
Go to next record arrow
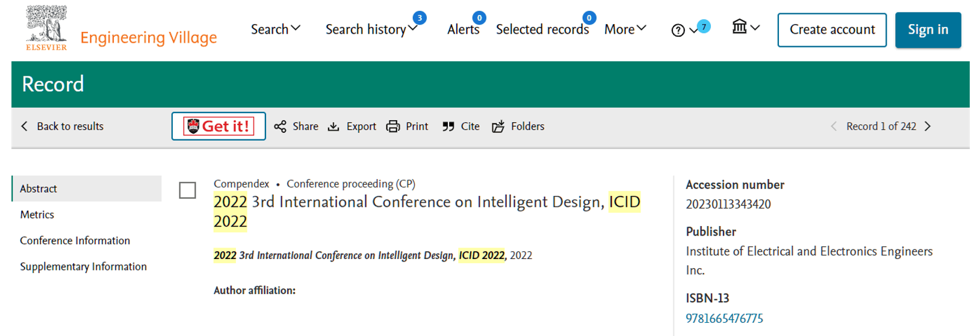point(928,126)
